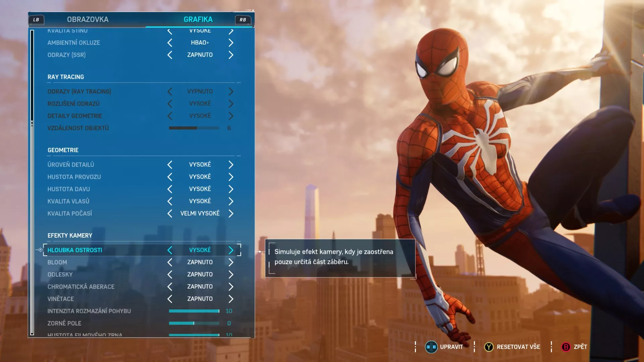This screenshot has height=362, width=644.
Task: Open next option for HLOUBKA OSTROSTI
Action: coord(231,250)
